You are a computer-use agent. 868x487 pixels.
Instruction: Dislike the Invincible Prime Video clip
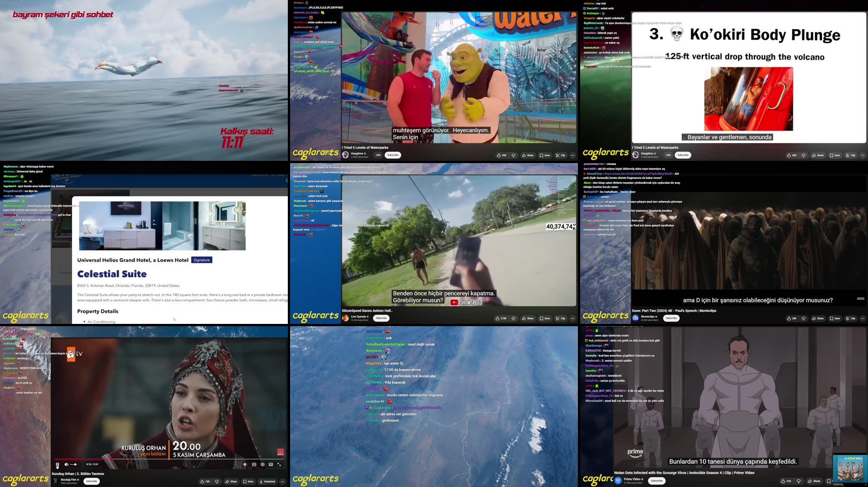point(799,481)
